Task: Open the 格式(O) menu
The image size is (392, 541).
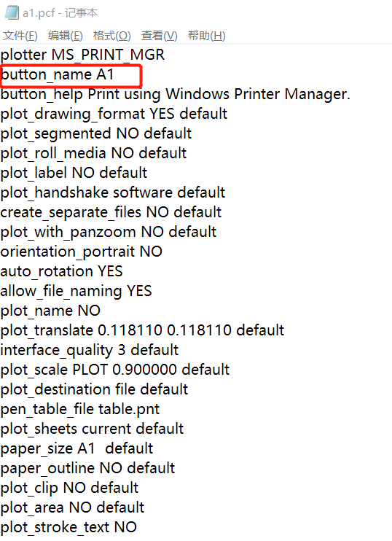Action: [111, 35]
